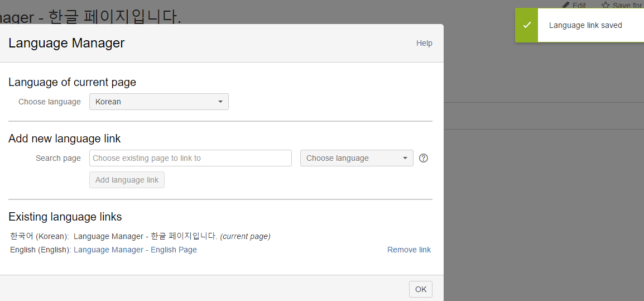This screenshot has height=301, width=644.
Task: Expand the Choose language dropdown for new link
Action: [x=357, y=158]
